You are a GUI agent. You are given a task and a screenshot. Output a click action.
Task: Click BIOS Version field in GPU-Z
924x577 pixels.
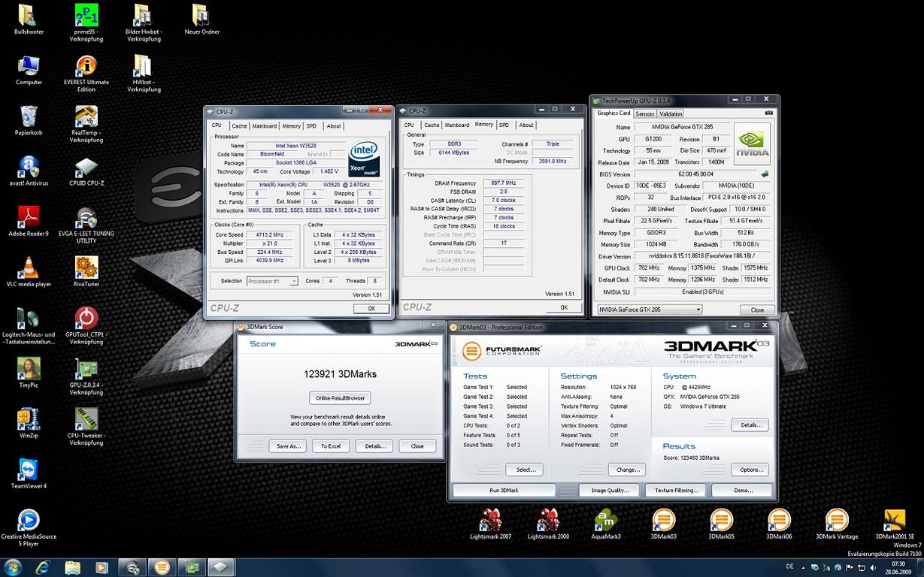pos(696,174)
